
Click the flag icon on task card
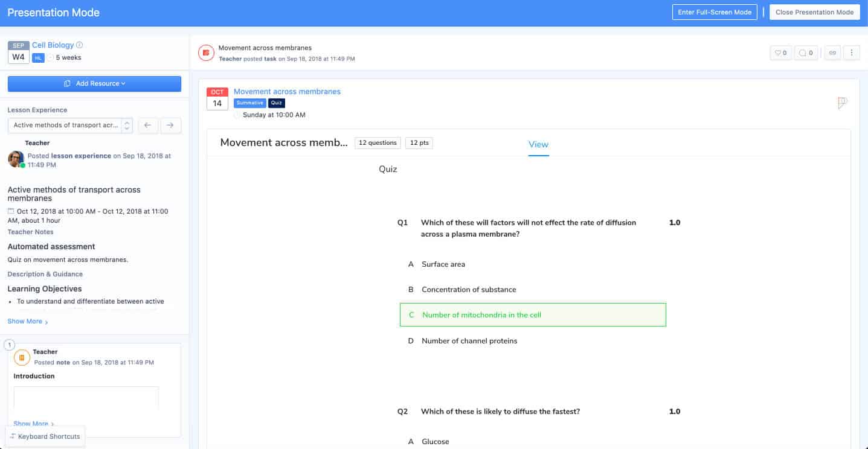tap(842, 103)
